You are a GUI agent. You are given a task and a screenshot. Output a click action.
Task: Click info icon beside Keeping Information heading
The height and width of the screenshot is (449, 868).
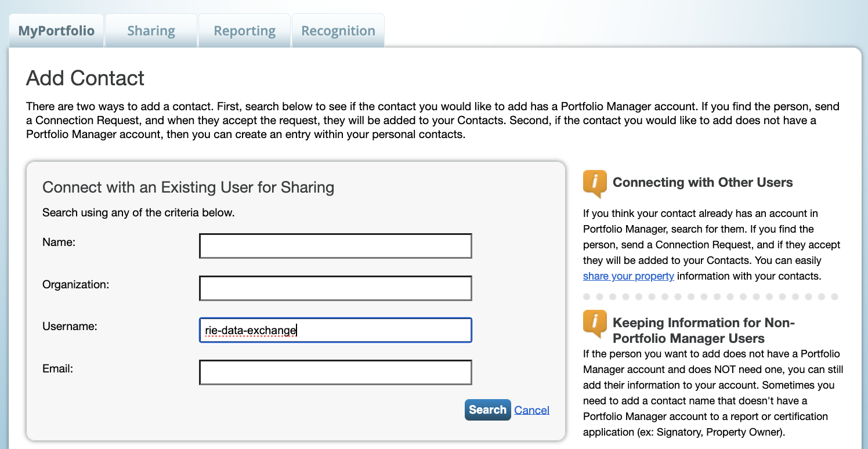(x=595, y=324)
